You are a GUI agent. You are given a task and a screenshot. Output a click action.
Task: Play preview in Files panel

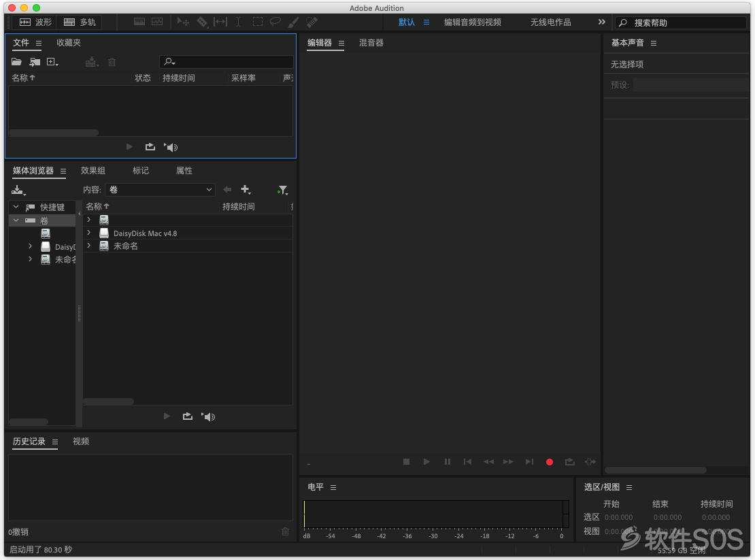(x=129, y=147)
